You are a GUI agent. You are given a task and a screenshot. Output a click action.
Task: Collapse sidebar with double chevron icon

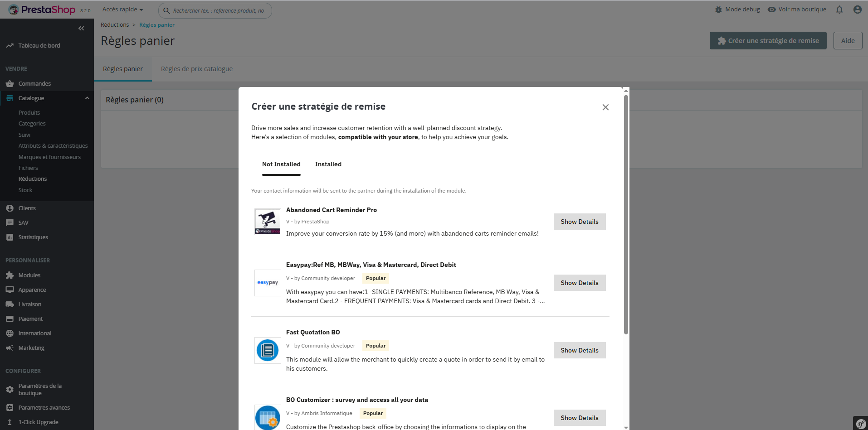(x=81, y=29)
